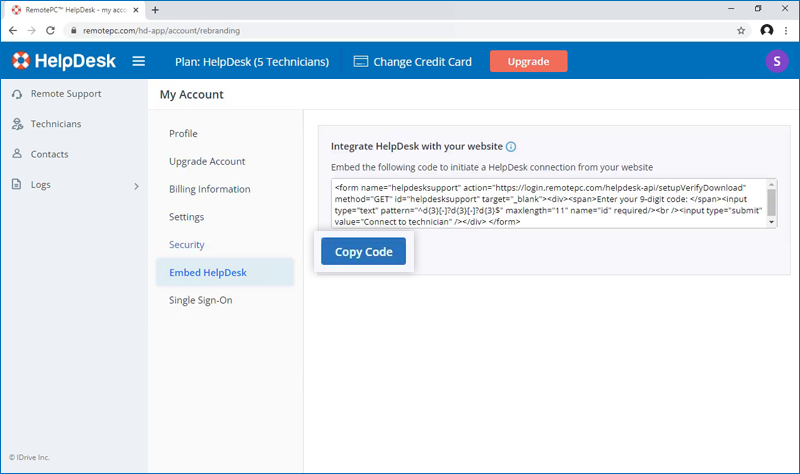This screenshot has height=474, width=800.
Task: Open the purple S profile avatar
Action: pos(777,61)
